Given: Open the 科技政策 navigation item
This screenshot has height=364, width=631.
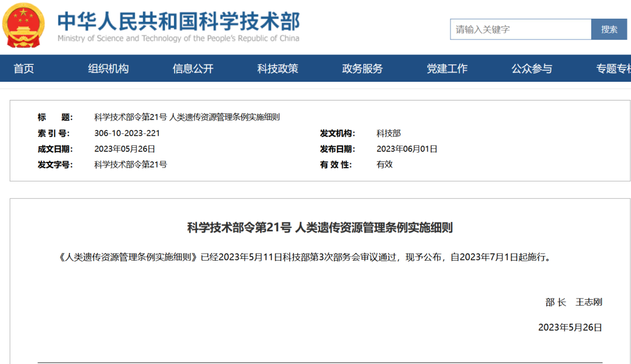Looking at the screenshot, I should click(278, 69).
